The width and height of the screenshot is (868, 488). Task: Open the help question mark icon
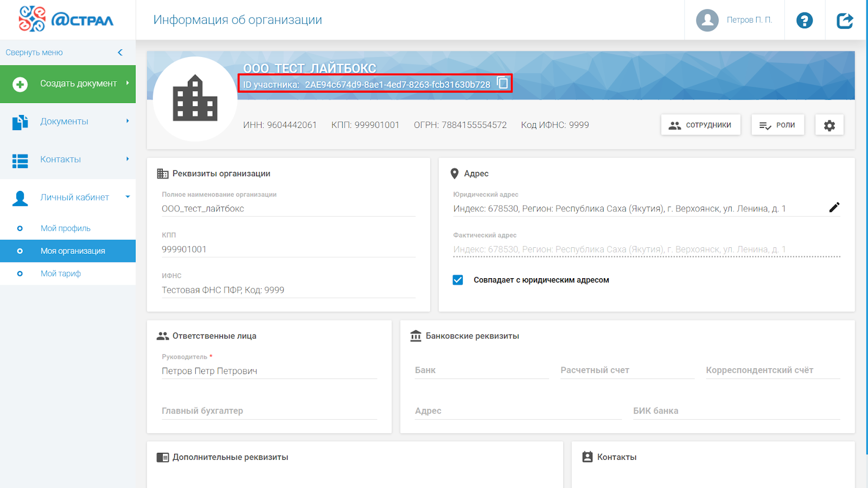coord(805,21)
